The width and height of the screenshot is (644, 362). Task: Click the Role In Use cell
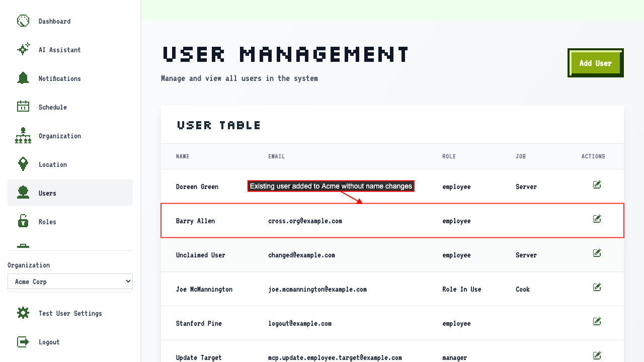tap(462, 289)
